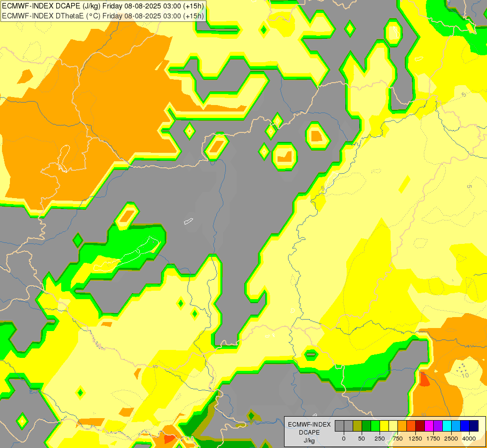Click the legend label "250"
Viewport: 487px width, 448px height.
[x=380, y=439]
